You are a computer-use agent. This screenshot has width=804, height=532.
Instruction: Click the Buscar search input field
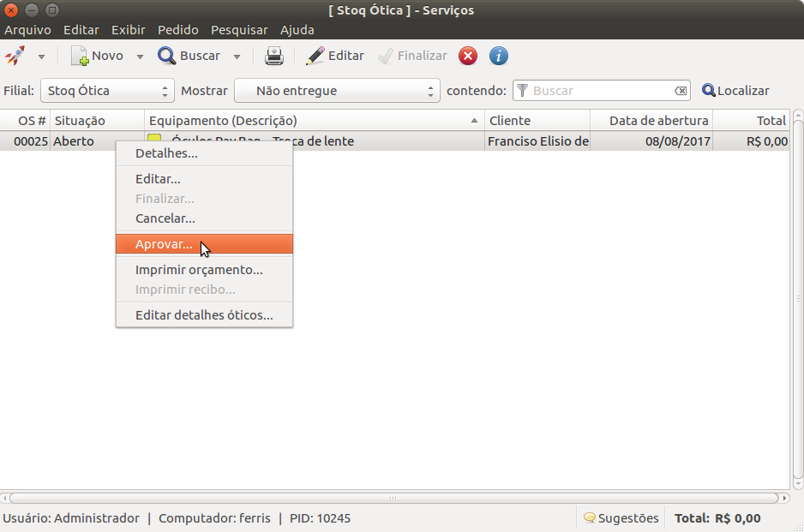tap(601, 91)
